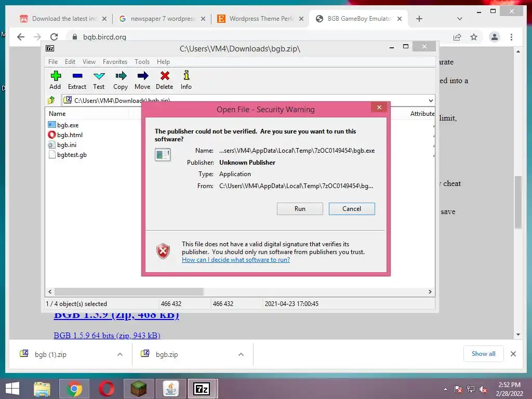Click the left arrow of 7-Zip horizontal scrollbar

(50, 291)
